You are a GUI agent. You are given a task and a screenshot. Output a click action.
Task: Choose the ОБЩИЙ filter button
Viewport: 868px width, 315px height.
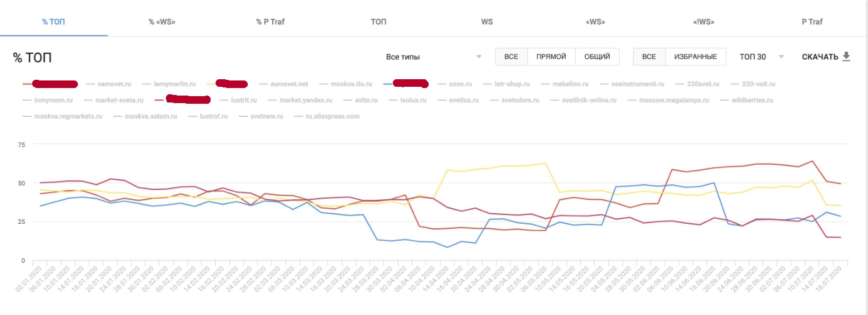pos(597,57)
